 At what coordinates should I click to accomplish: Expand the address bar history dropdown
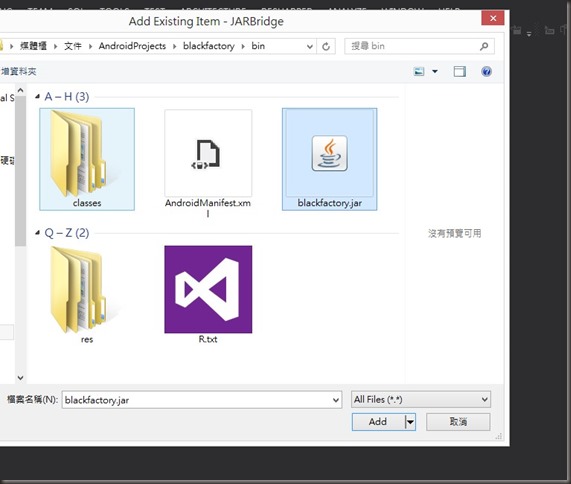click(310, 47)
